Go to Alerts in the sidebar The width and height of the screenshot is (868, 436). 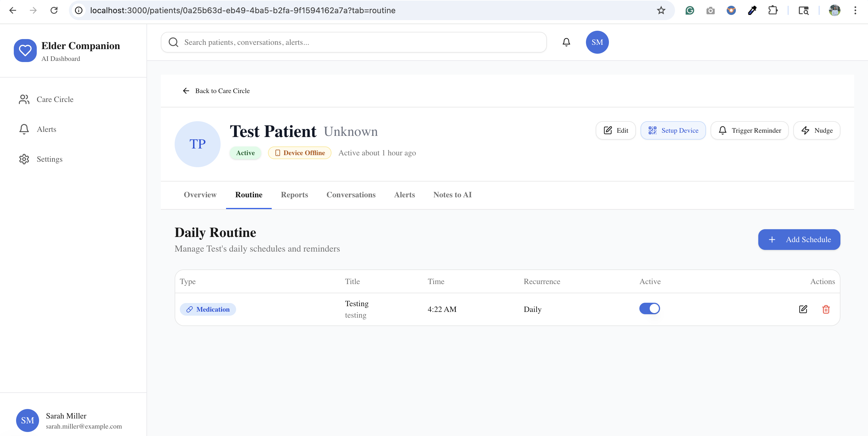point(46,129)
